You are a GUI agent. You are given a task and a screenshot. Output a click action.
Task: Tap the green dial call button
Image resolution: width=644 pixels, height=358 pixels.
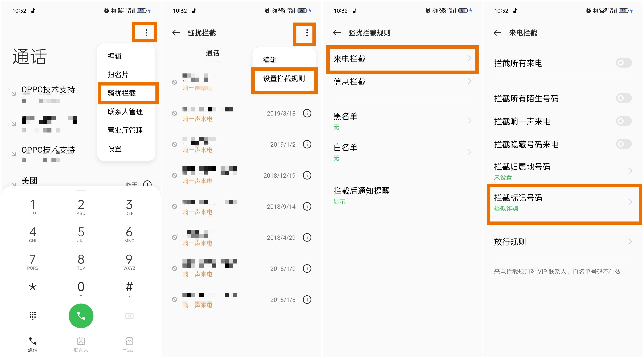point(81,316)
